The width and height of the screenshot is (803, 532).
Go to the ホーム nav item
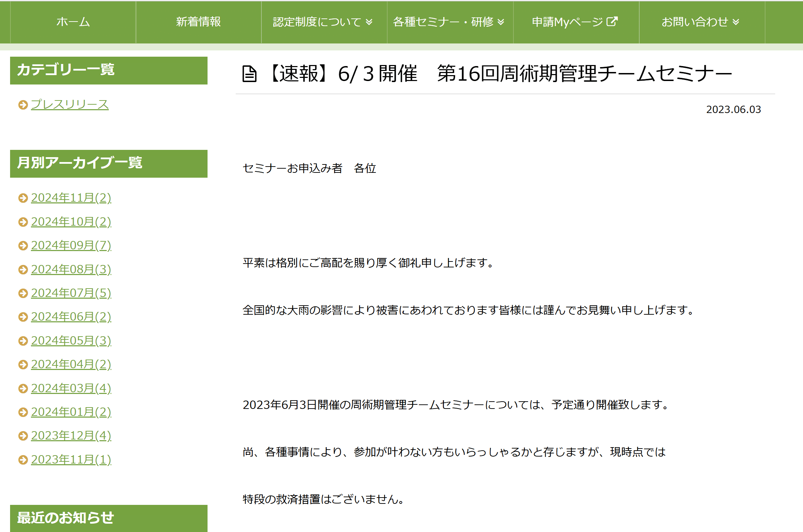(73, 22)
